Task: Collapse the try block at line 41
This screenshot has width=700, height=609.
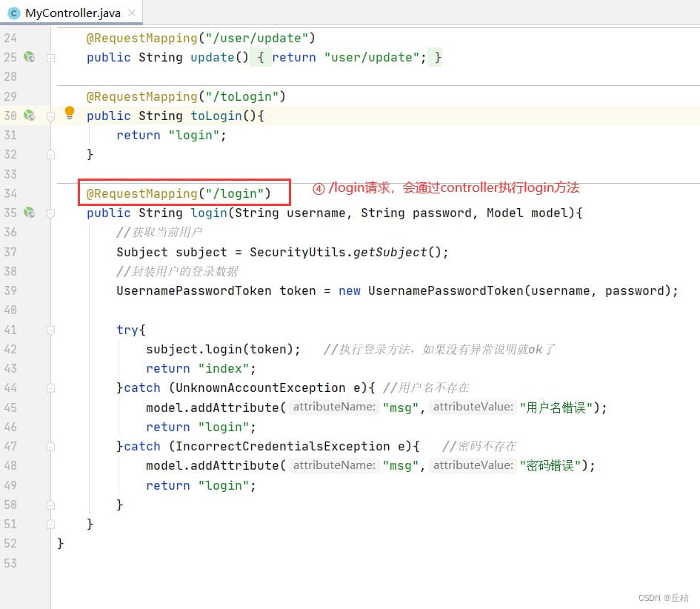Action: point(50,330)
